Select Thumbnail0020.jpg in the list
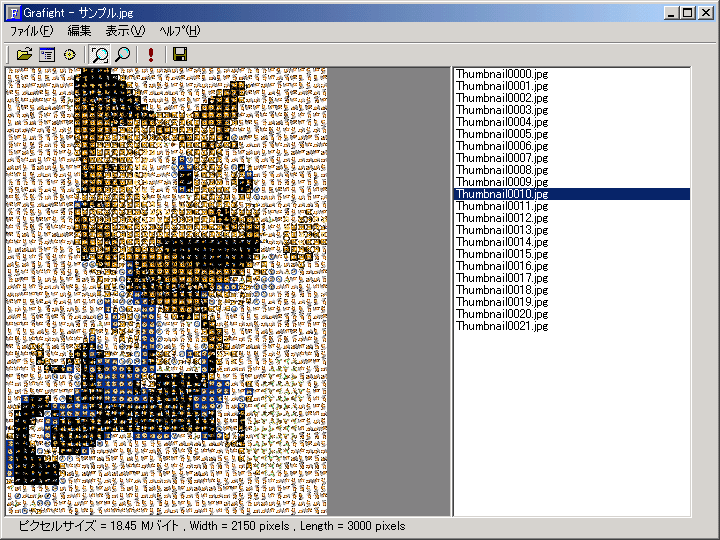This screenshot has height=540, width=720. point(572,314)
